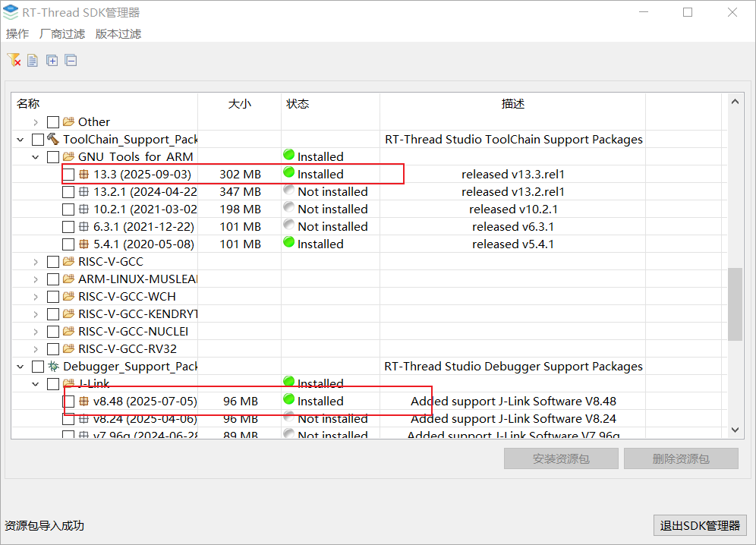Click grey status indicator for 13.2.1 row
This screenshot has height=545, width=756.
[288, 190]
